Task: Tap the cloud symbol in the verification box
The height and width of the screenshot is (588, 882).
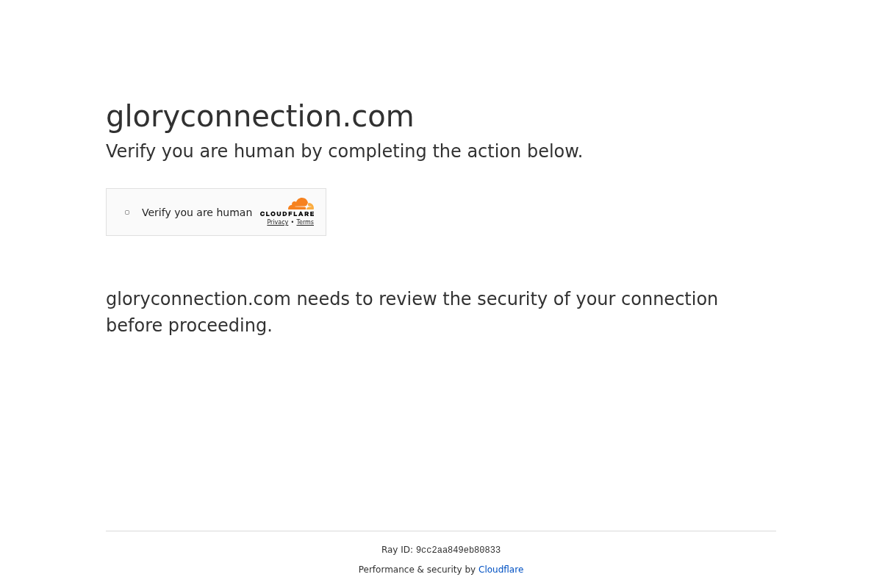Action: 302,204
